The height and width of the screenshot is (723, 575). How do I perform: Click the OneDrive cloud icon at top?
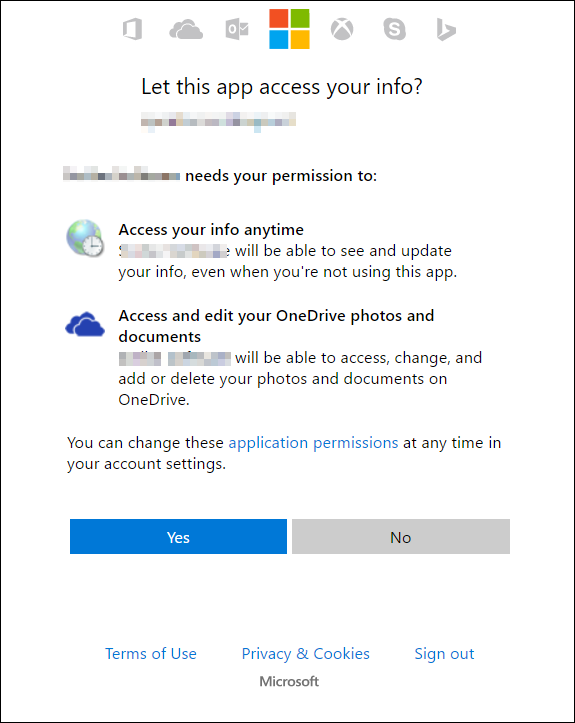click(186, 30)
